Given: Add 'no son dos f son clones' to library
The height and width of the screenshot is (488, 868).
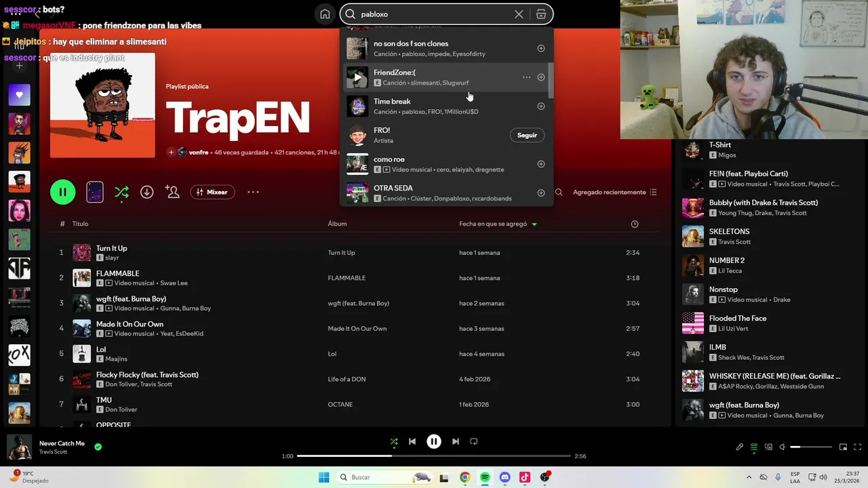Looking at the screenshot, I should pos(541,49).
